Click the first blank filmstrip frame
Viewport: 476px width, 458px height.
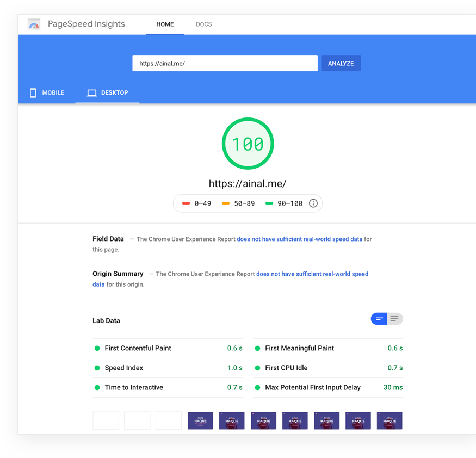pos(106,420)
